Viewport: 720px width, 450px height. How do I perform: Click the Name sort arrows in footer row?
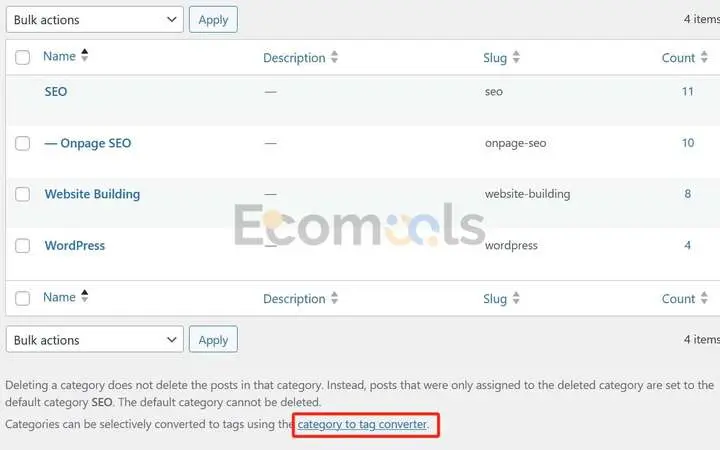click(84, 297)
